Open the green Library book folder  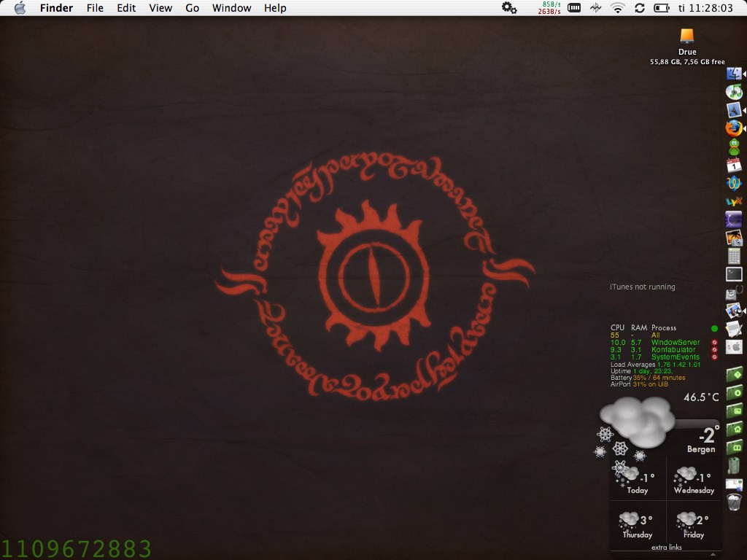tap(734, 447)
